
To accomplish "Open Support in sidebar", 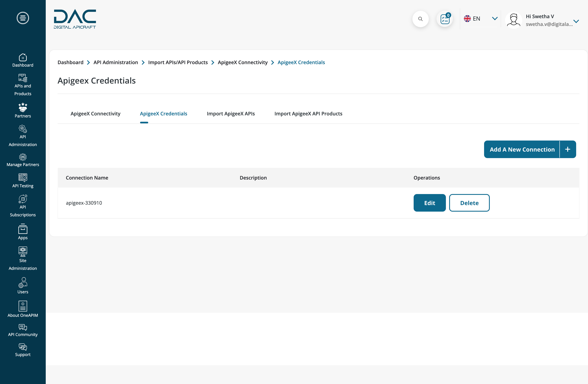I will (x=23, y=350).
